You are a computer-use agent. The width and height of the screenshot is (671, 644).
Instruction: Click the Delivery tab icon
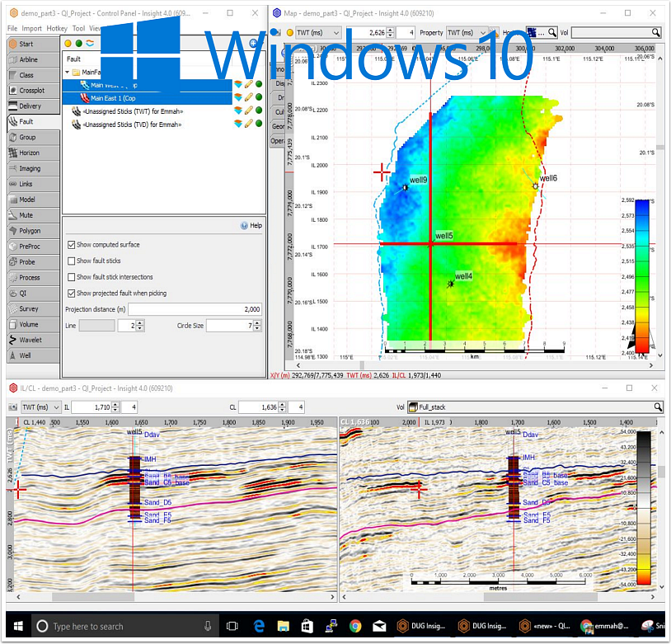pyautogui.click(x=13, y=106)
